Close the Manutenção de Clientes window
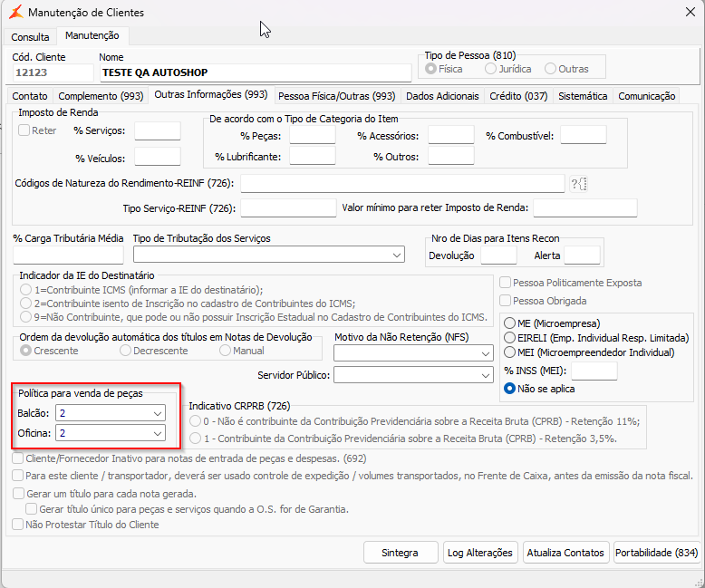 (691, 12)
